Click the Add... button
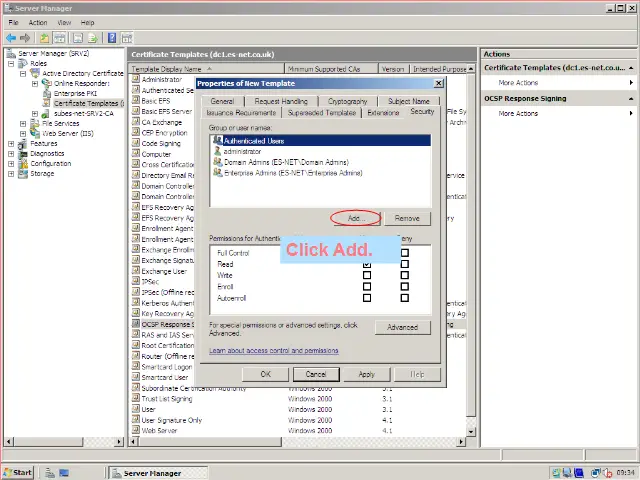The height and width of the screenshot is (480, 640). click(356, 218)
